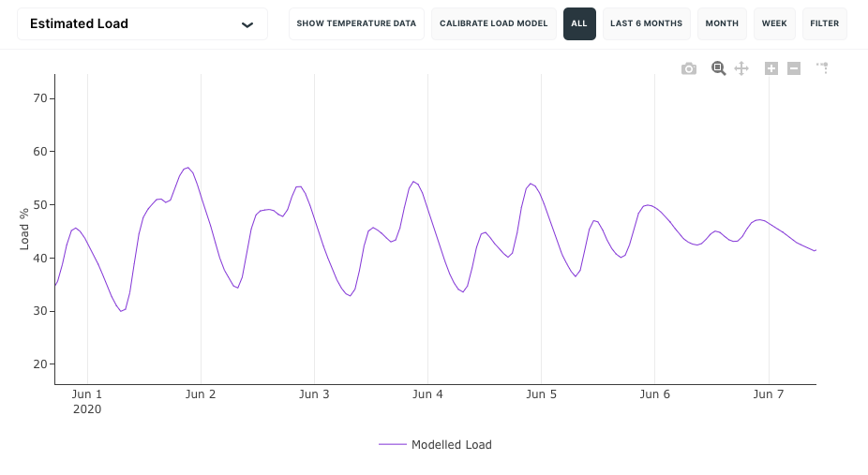Image resolution: width=868 pixels, height=475 pixels.
Task: Select the Pan tool
Action: (741, 68)
